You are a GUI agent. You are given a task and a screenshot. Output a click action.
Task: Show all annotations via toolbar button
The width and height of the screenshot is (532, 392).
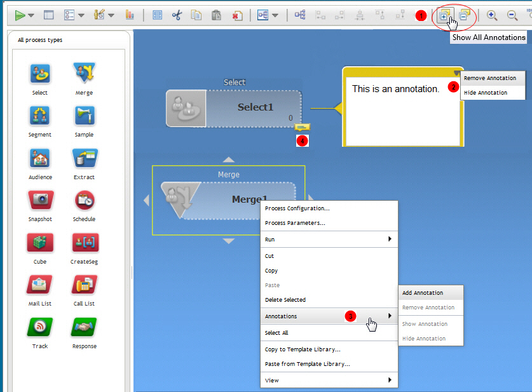(x=444, y=15)
